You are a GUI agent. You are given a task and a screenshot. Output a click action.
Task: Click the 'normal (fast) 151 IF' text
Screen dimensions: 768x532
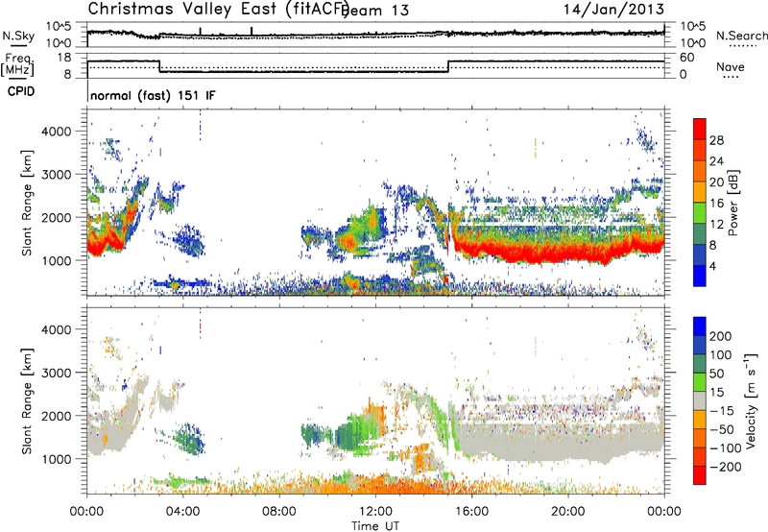(153, 96)
